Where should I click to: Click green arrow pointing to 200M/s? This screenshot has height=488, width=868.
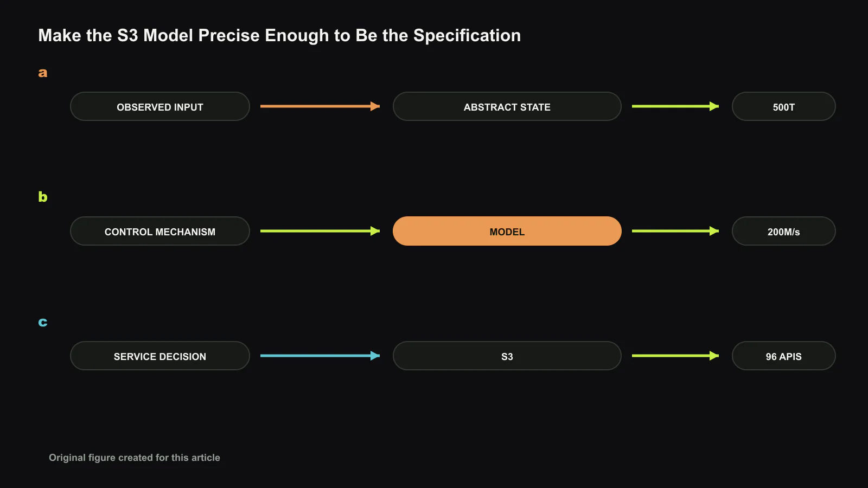pos(675,231)
